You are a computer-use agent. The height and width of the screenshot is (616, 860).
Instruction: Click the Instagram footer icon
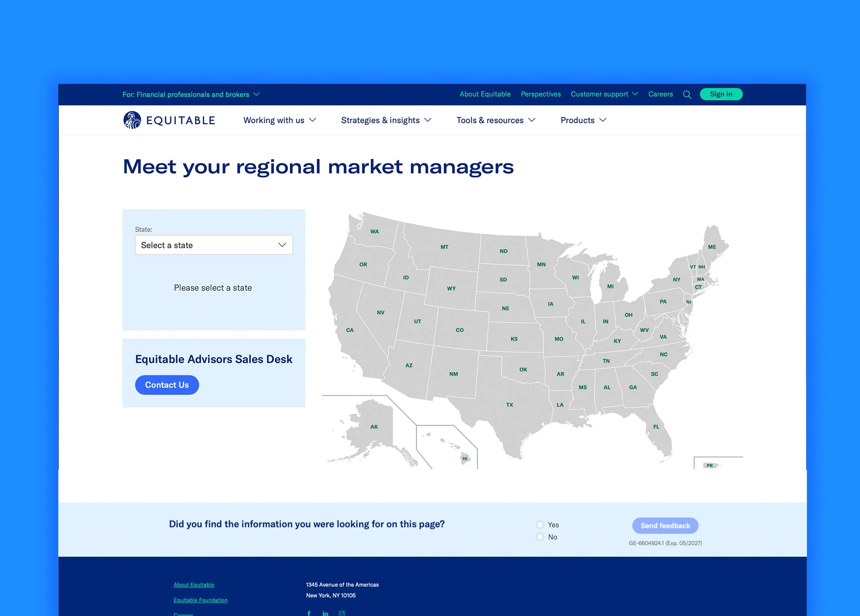(x=342, y=613)
